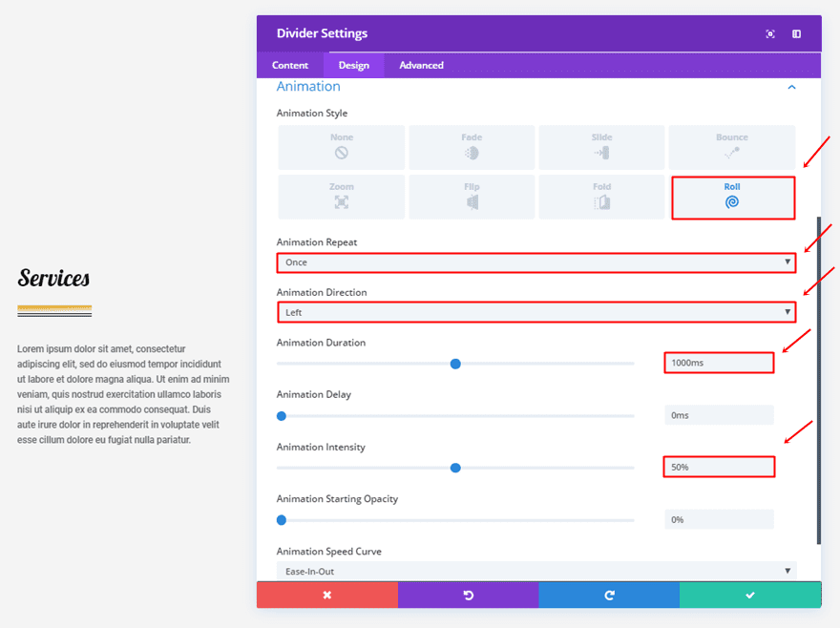The image size is (840, 628).
Task: Set animation style to None
Action: coord(341,147)
